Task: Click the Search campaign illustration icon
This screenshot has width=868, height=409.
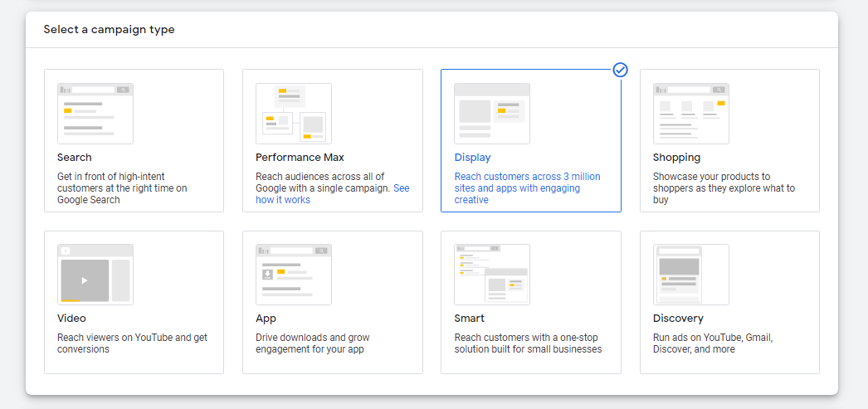Action: point(95,114)
